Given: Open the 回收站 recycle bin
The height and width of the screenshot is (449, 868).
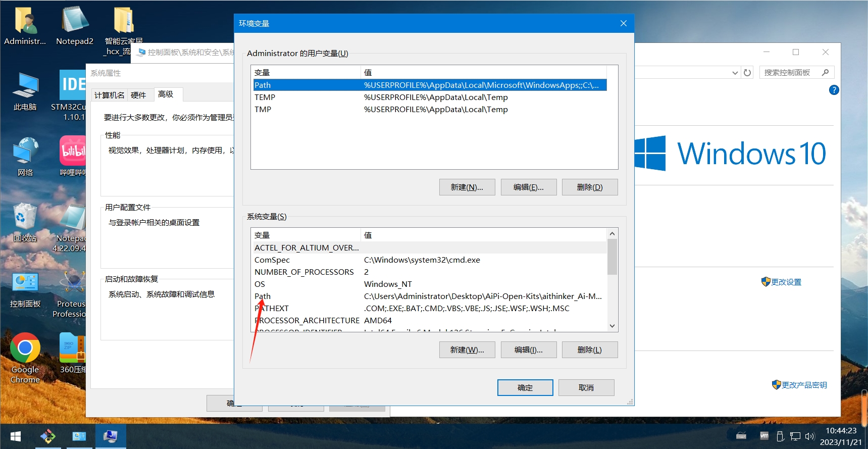Looking at the screenshot, I should [x=25, y=222].
